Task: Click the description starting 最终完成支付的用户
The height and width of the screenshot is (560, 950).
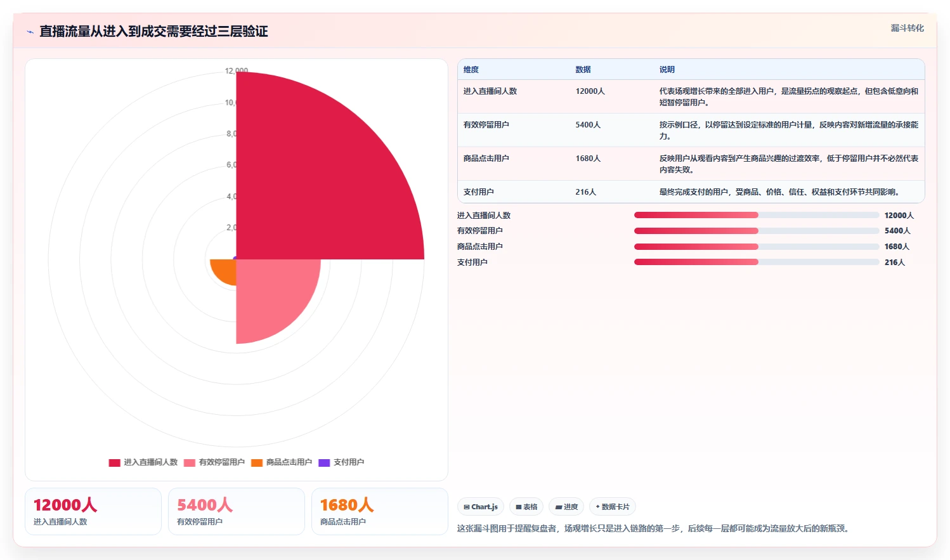Action: [x=781, y=192]
